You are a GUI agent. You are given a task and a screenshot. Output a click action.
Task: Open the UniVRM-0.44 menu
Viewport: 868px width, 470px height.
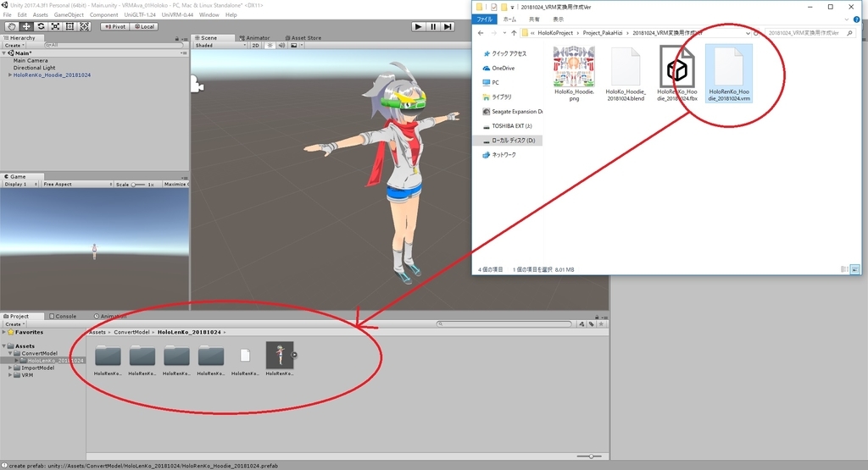click(177, 15)
